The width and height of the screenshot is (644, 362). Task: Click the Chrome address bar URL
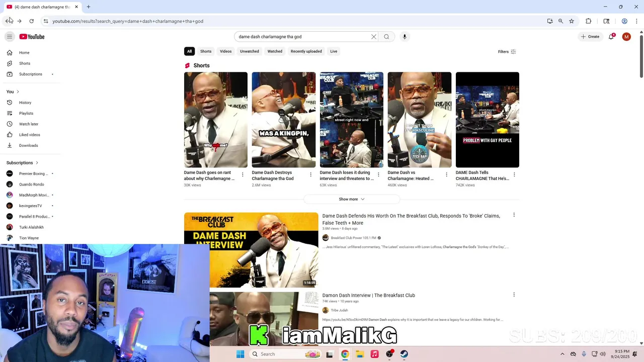tap(128, 21)
